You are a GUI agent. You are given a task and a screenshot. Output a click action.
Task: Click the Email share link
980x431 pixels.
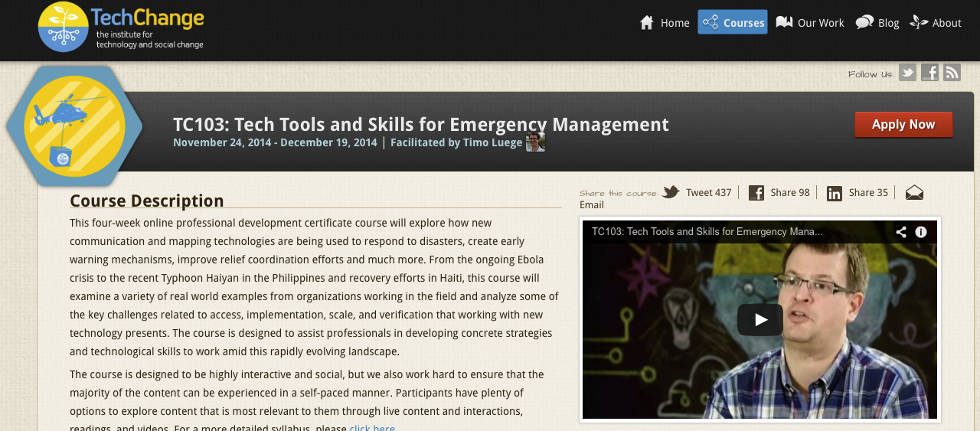click(x=592, y=205)
